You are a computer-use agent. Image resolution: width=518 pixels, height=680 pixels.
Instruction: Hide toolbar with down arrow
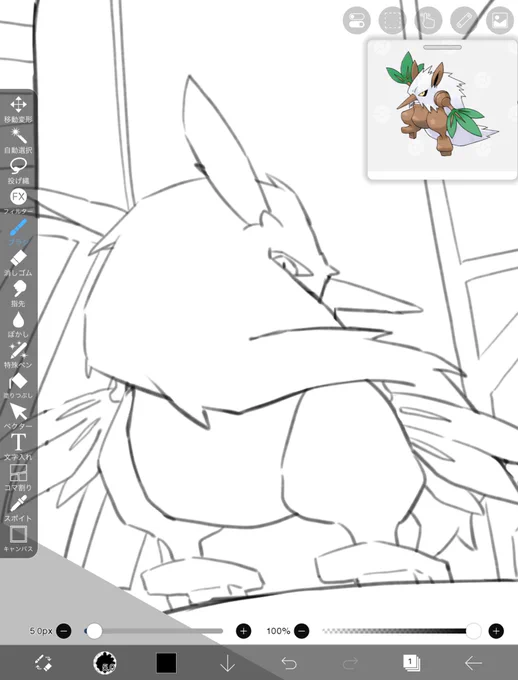click(227, 663)
